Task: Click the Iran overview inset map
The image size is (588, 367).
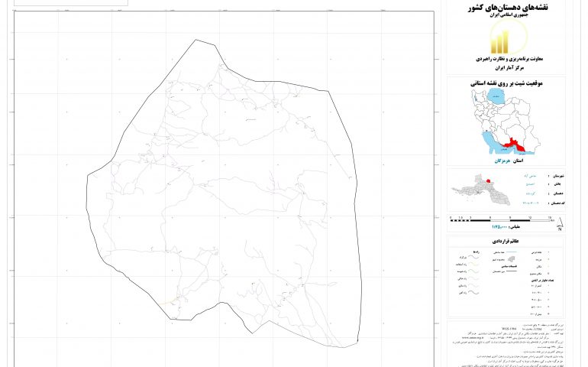Action: coord(504,122)
